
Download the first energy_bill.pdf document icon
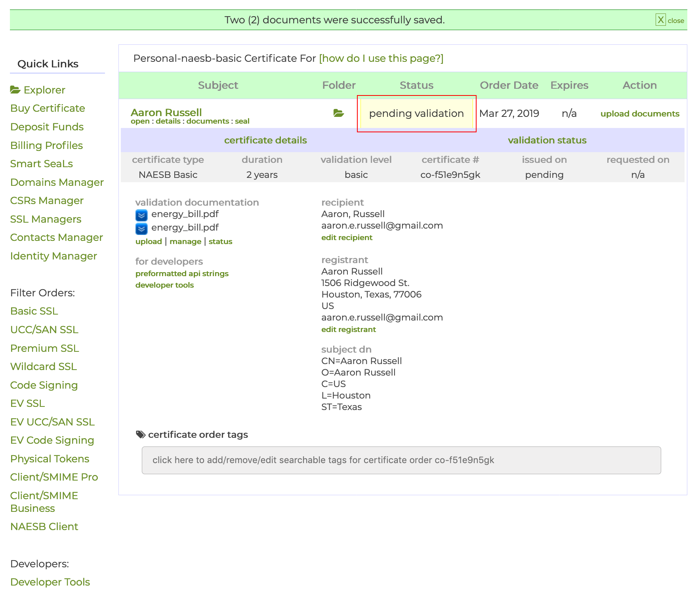pos(141,215)
